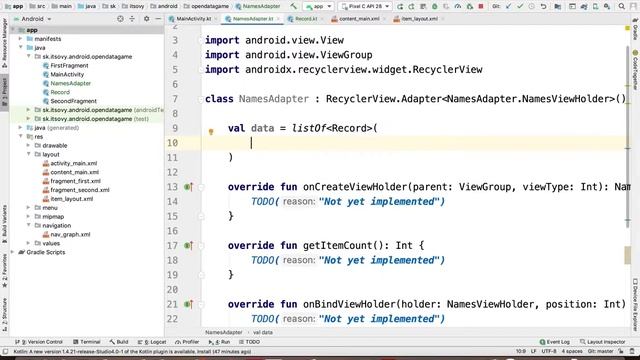The height and width of the screenshot is (360, 640).
Task: Collapse all in the Project panel
Action: tap(132, 19)
